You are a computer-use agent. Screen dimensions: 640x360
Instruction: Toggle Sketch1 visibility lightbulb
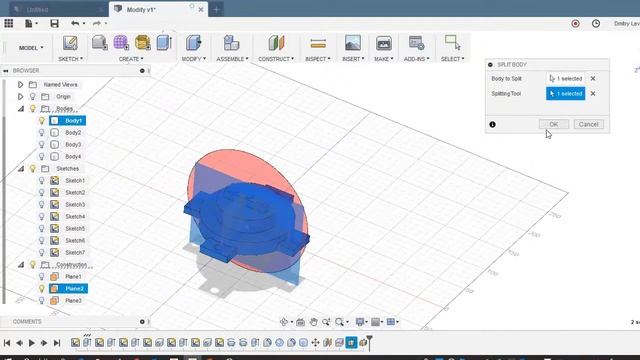pyautogui.click(x=42, y=180)
